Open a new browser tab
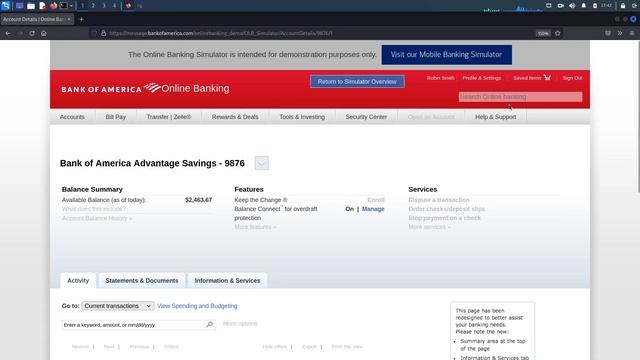Screen dimensions: 640x360 (x=81, y=19)
